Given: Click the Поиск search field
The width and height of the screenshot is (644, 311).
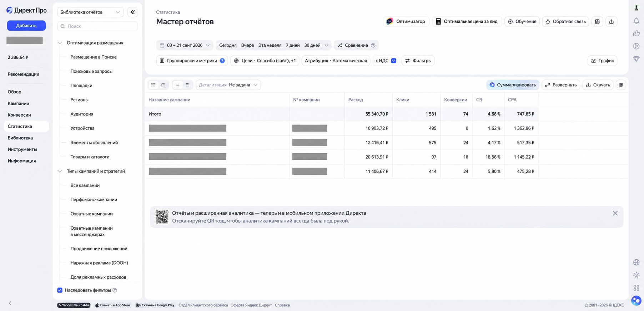Looking at the screenshot, I should [x=97, y=26].
